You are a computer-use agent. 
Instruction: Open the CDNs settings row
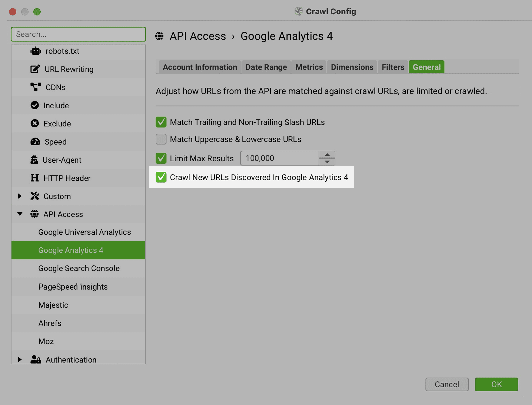(78, 87)
